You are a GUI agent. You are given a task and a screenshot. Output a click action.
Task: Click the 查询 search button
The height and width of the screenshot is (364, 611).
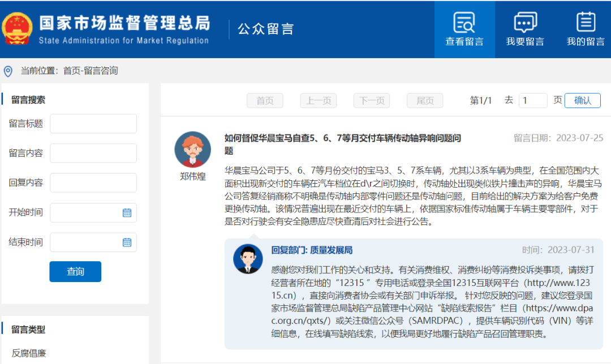[75, 271]
